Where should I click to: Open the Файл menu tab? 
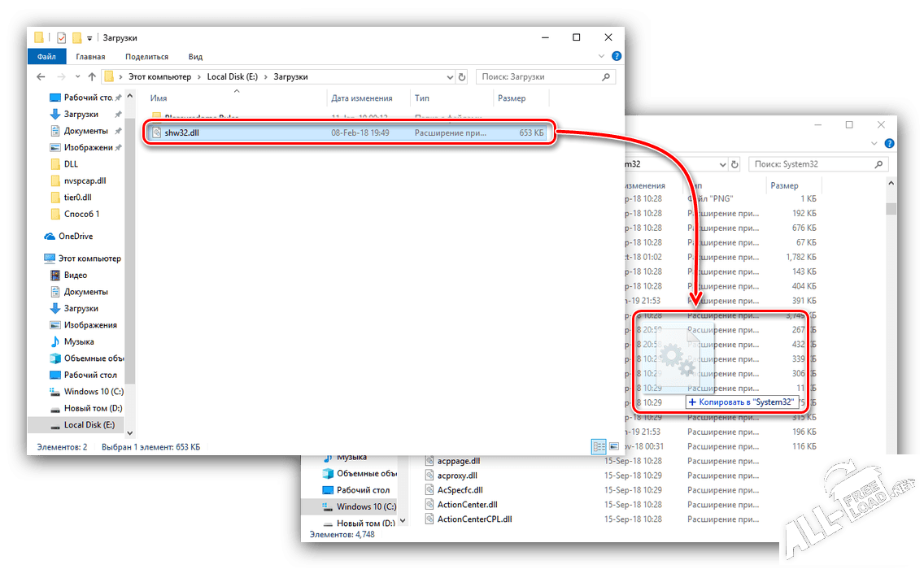tap(46, 57)
